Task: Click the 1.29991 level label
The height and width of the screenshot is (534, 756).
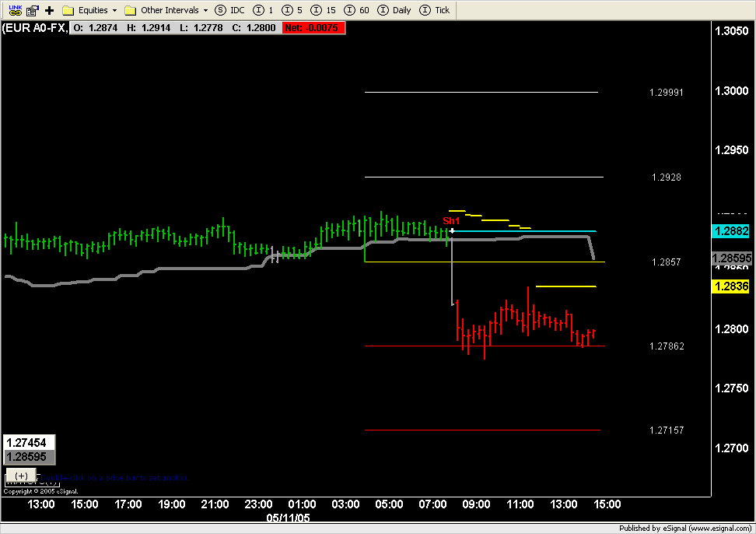Action: click(667, 93)
